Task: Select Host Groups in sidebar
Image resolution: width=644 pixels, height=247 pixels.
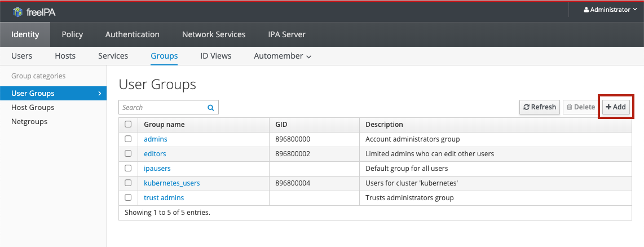Action: click(x=33, y=107)
